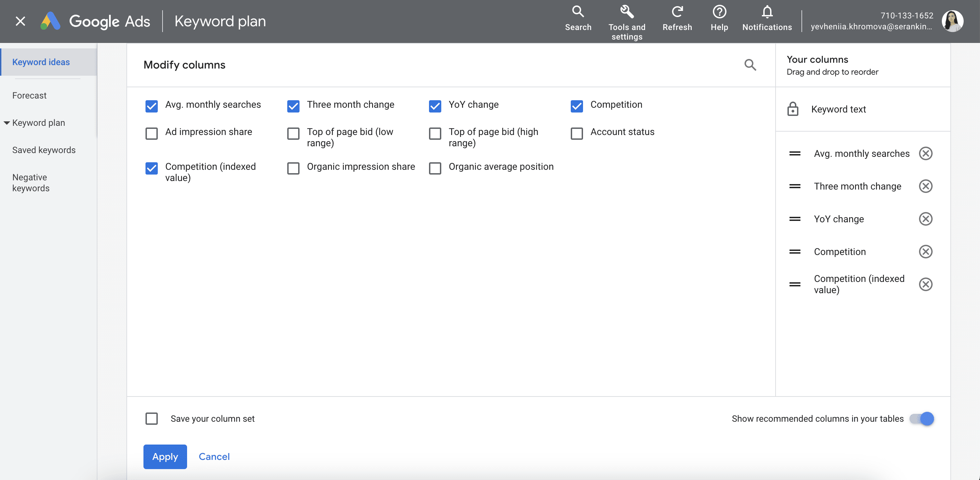
Task: Collapse the Keyword plan section in the sidebar
Action: tap(6, 123)
